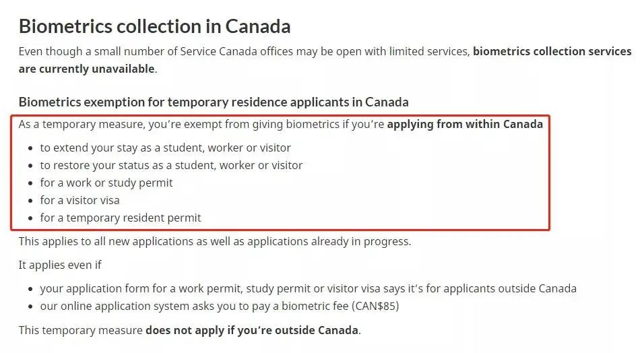The image size is (644, 353).
Task: Click the words 'This temporary measure' in last line
Action: 81,330
